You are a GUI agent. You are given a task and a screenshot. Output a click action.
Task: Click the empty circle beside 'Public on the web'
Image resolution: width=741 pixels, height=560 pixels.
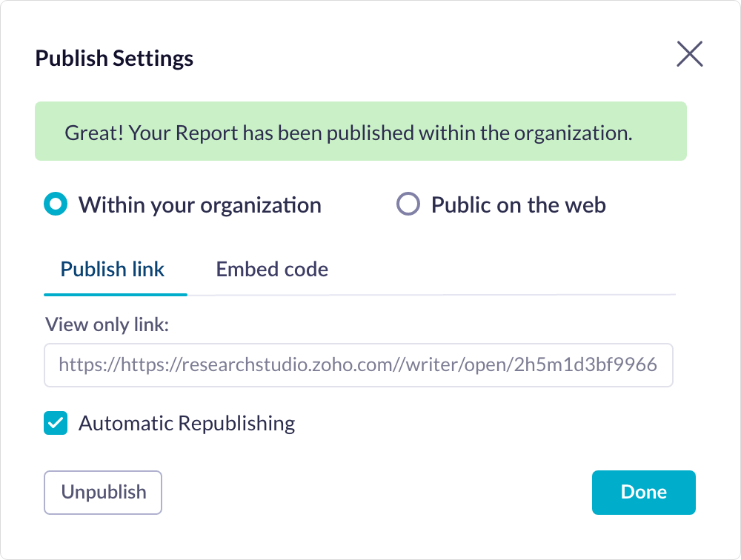pyautogui.click(x=408, y=204)
